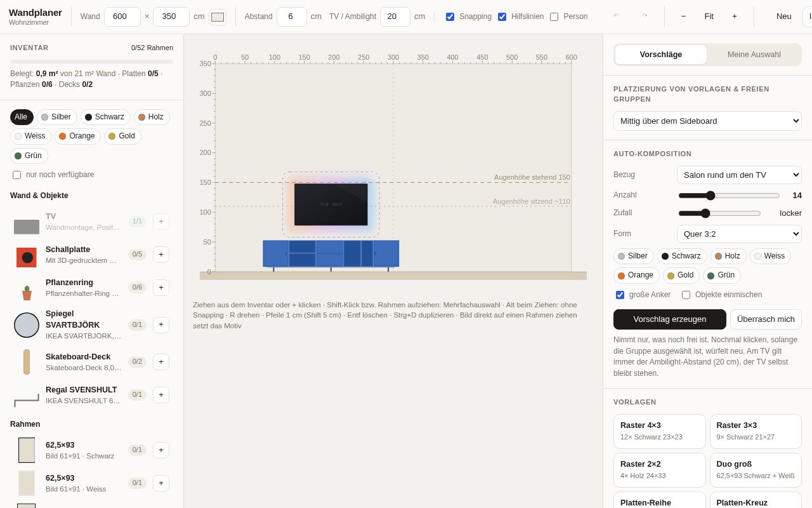
Task: Add Regal SVENSHULT with plus button
Action: click(x=161, y=395)
